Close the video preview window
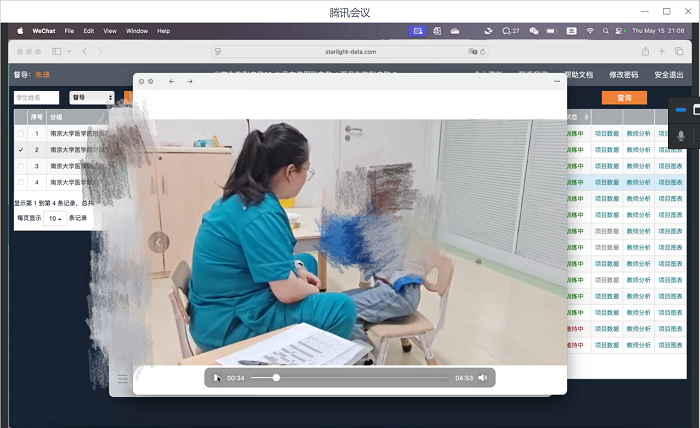The height and width of the screenshot is (428, 700). (x=141, y=82)
